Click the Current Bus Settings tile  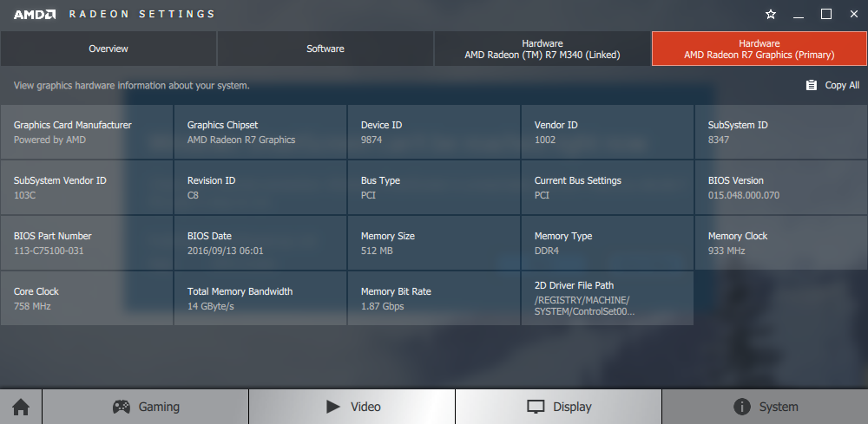[608, 187]
